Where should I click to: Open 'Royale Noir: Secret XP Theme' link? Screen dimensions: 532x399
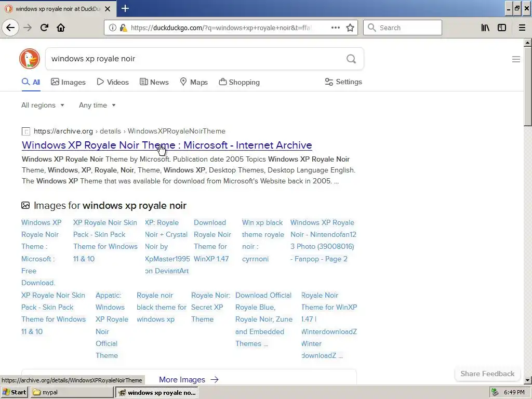(210, 308)
